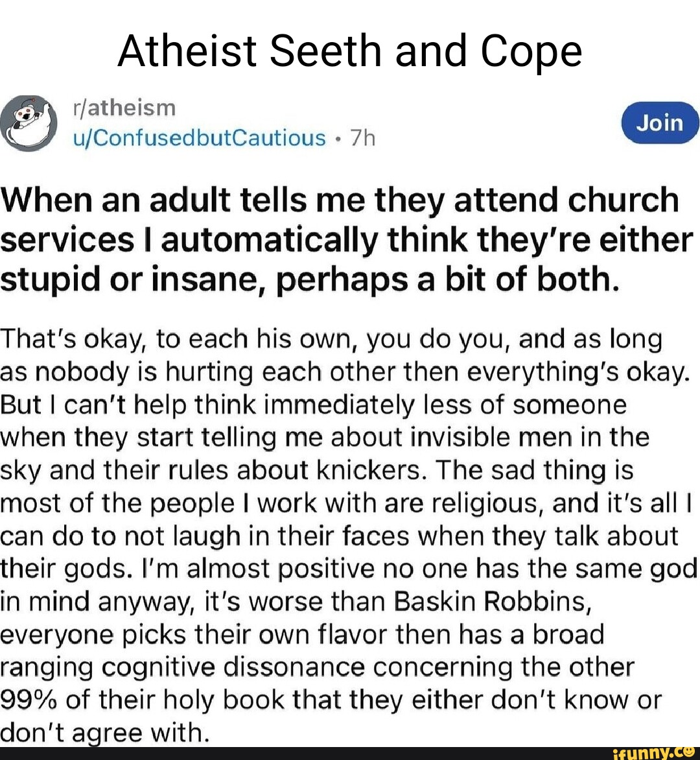The image size is (700, 760).
Task: Click the black bar at the bottom
Action: click(292, 754)
